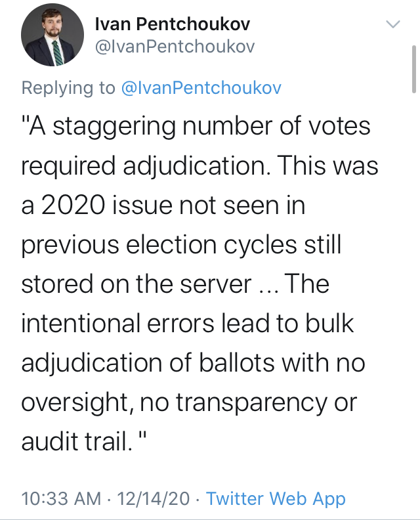Viewport: 420px width, 520px height.
Task: Open the blue @IvanPentchoukov reply link
Action: [201, 88]
